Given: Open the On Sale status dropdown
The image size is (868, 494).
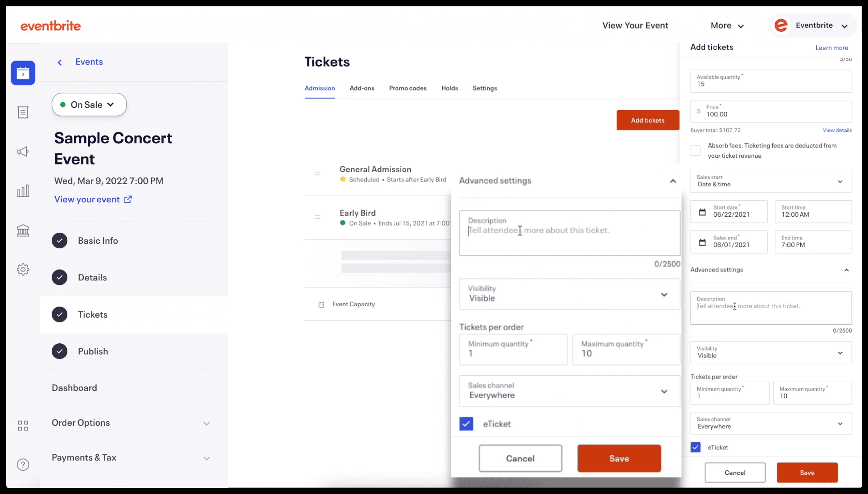Looking at the screenshot, I should point(89,104).
